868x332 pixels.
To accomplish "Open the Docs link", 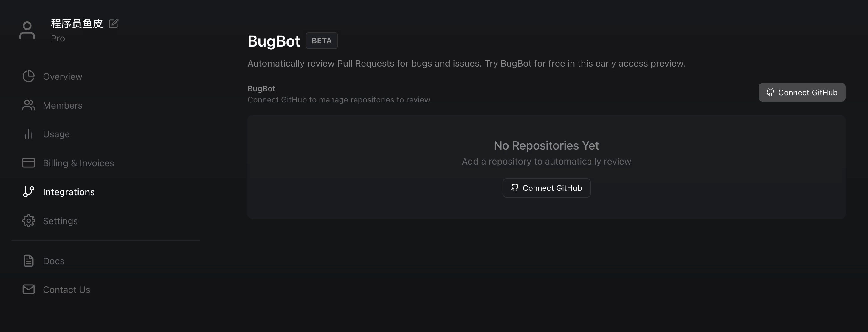I will pyautogui.click(x=54, y=261).
